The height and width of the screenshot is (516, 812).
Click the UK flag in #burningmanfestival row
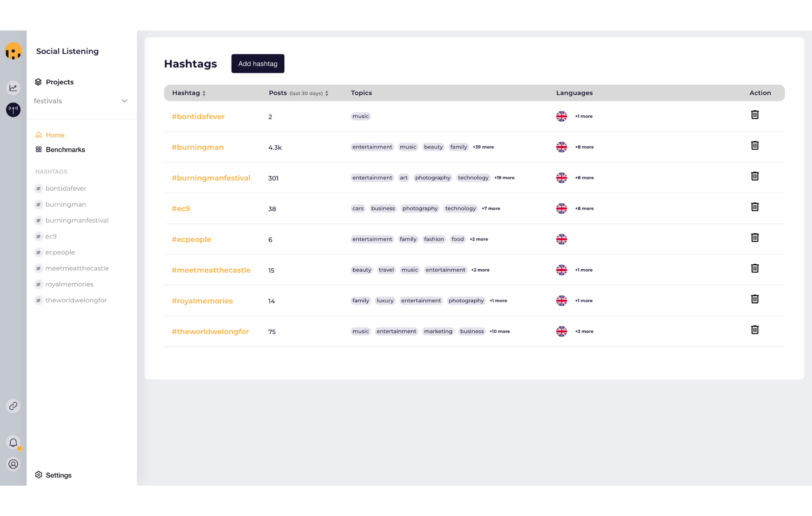(562, 178)
